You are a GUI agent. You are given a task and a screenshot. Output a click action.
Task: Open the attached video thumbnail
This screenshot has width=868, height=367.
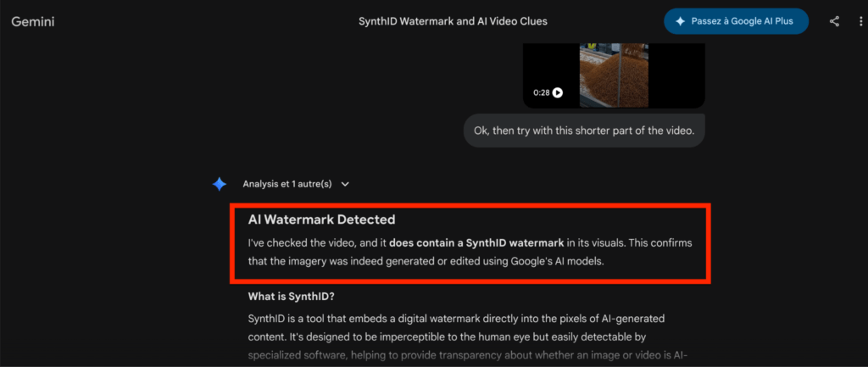pos(613,75)
